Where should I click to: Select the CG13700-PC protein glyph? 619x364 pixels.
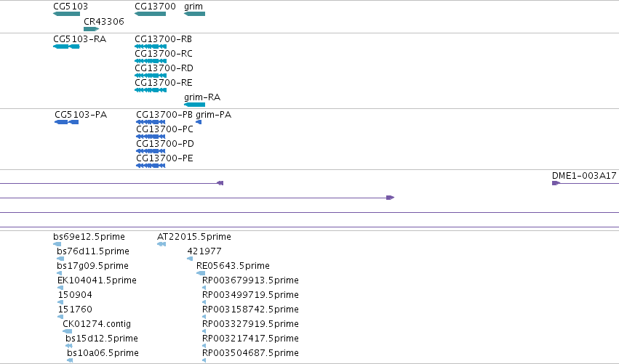(x=151, y=137)
